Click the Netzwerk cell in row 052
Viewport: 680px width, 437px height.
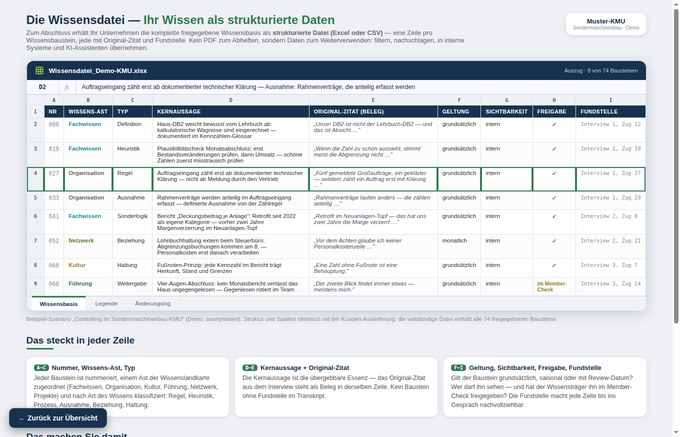88,247
